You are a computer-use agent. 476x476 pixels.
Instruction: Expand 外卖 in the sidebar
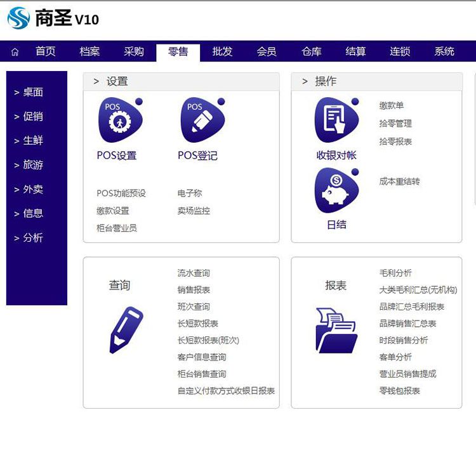click(x=29, y=189)
